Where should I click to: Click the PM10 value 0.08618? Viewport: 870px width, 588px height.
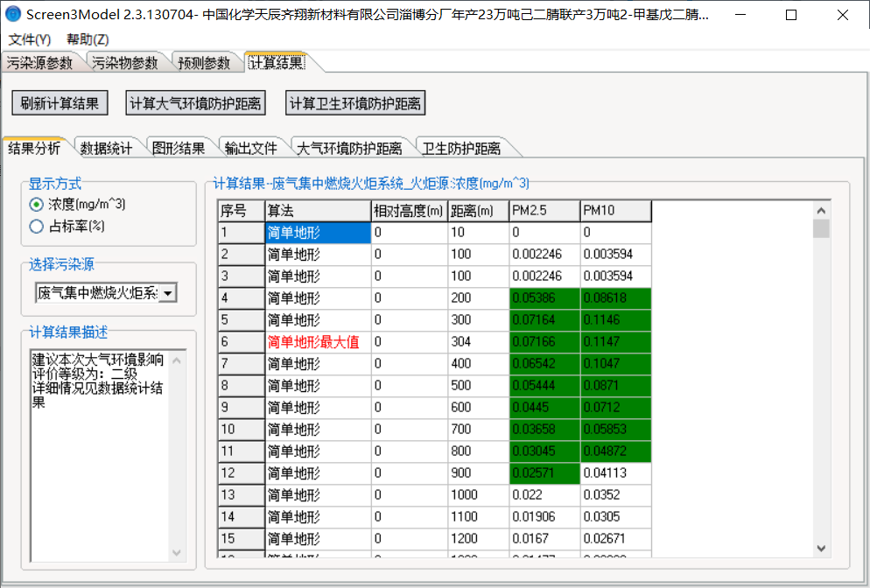pos(616,297)
